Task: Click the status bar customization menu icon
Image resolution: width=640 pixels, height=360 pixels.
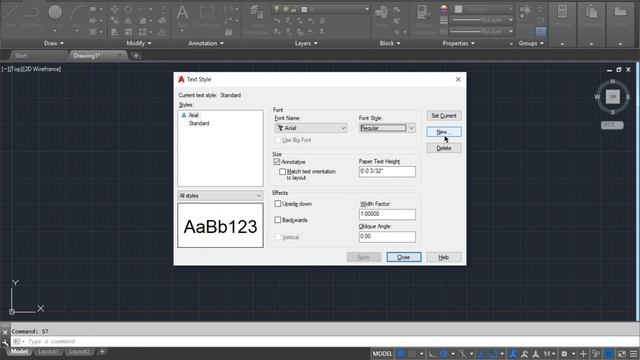Action: (x=633, y=354)
